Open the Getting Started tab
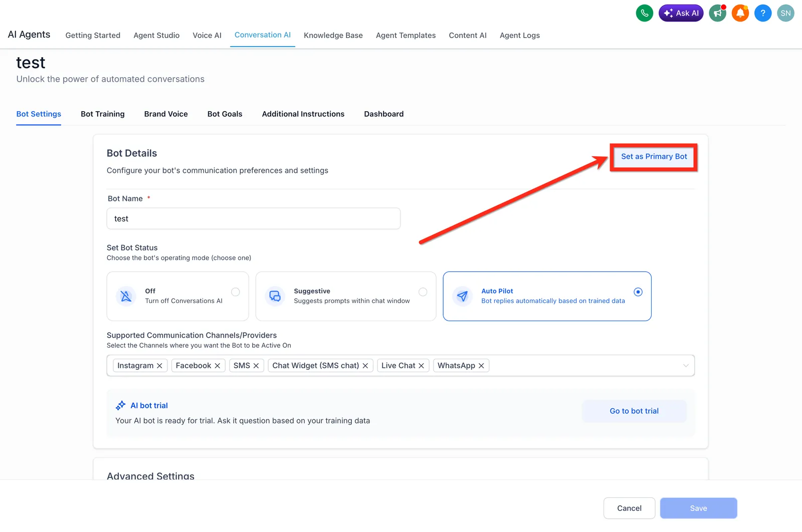This screenshot has height=532, width=802. (93, 35)
